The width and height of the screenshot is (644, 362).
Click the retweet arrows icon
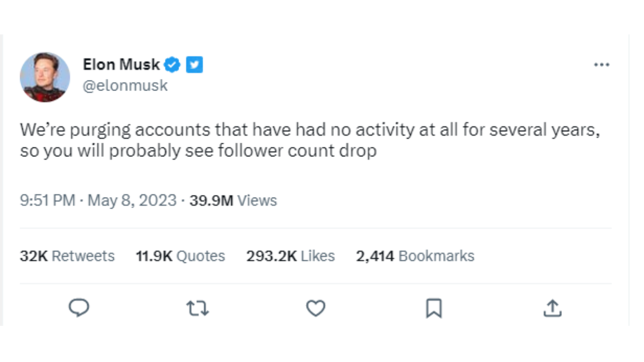click(x=197, y=308)
